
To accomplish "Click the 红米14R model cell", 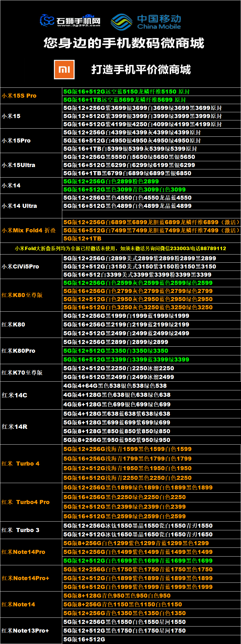I will (31, 427).
